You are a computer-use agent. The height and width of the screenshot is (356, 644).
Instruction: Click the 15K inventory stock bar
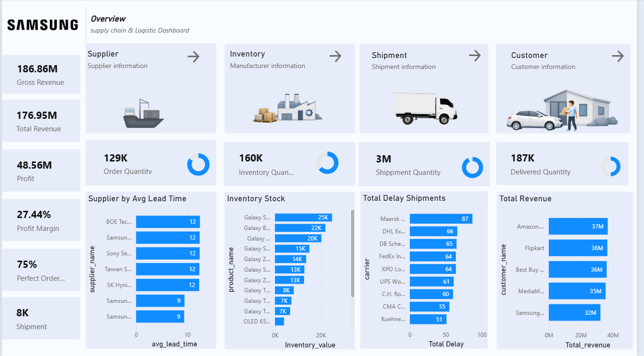click(292, 249)
